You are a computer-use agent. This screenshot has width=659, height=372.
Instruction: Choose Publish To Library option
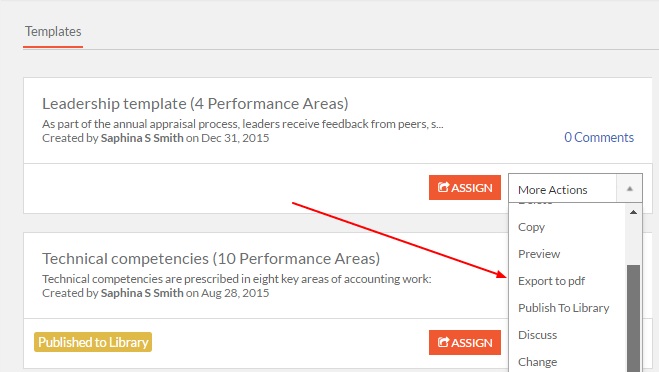click(563, 308)
